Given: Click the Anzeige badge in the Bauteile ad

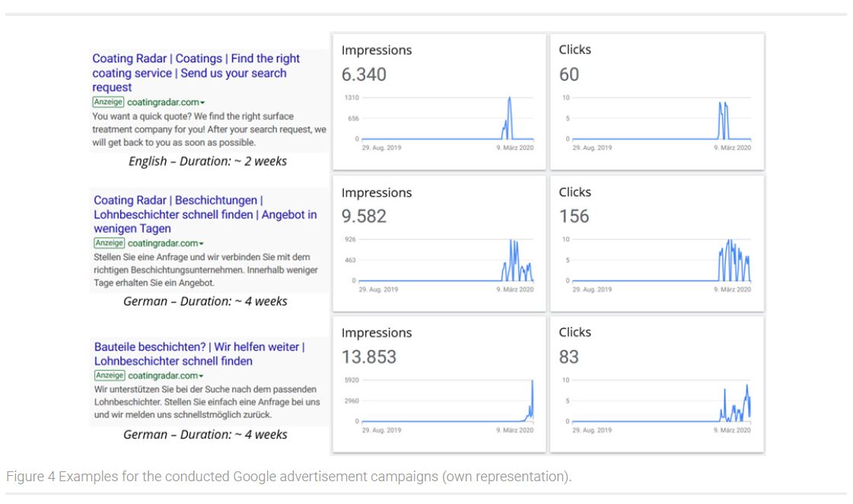Looking at the screenshot, I should 110,375.
